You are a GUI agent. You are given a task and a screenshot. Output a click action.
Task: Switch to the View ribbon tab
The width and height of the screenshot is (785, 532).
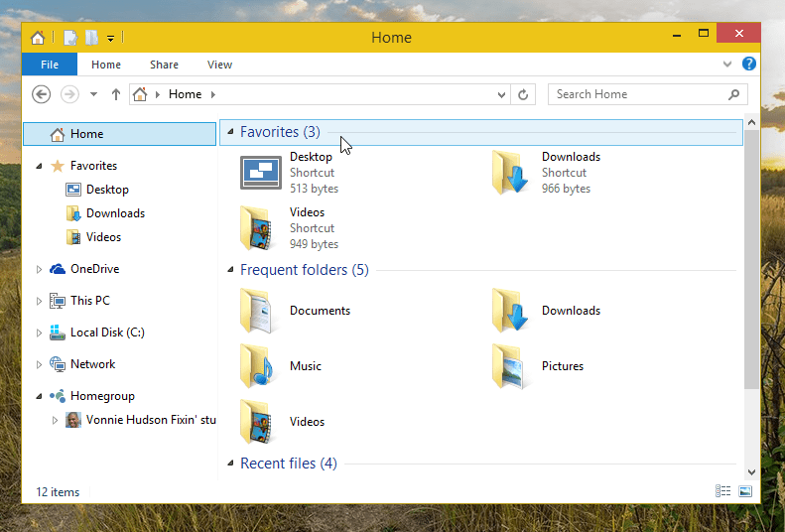(219, 65)
